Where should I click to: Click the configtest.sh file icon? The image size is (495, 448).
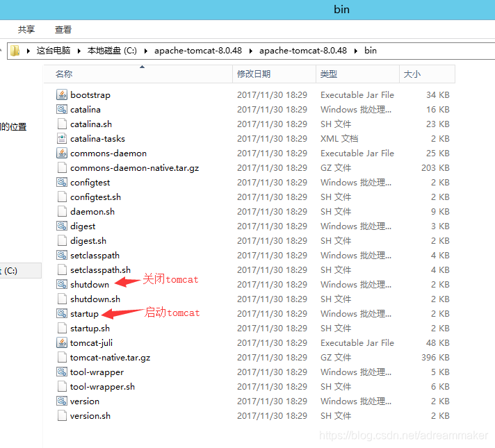tap(62, 197)
